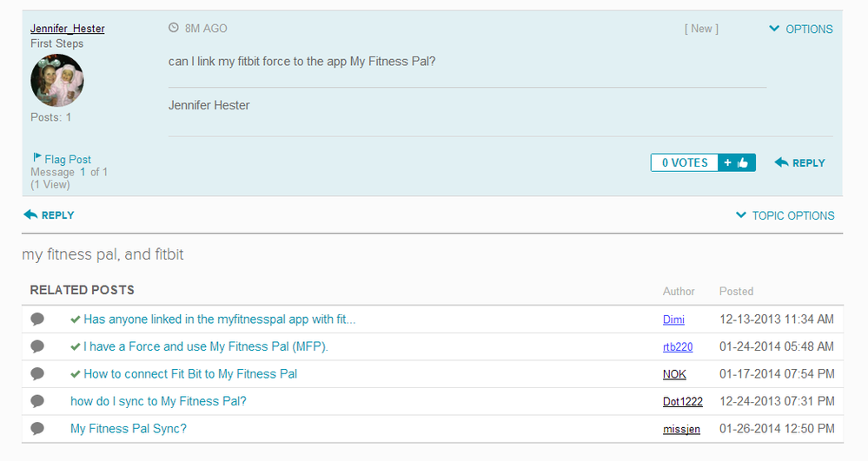Click the 'my fitness pal, and fitbit' tags text
Screen dimensions: 868x461
103,254
